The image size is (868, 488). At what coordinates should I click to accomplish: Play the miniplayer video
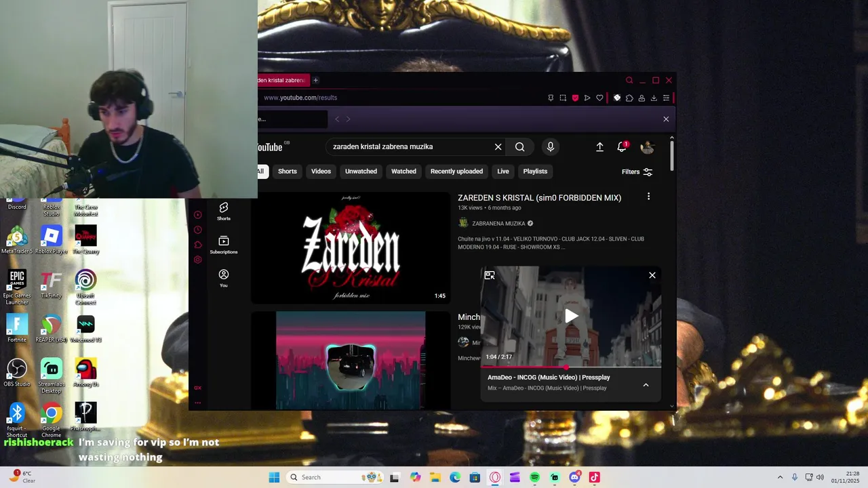(571, 316)
